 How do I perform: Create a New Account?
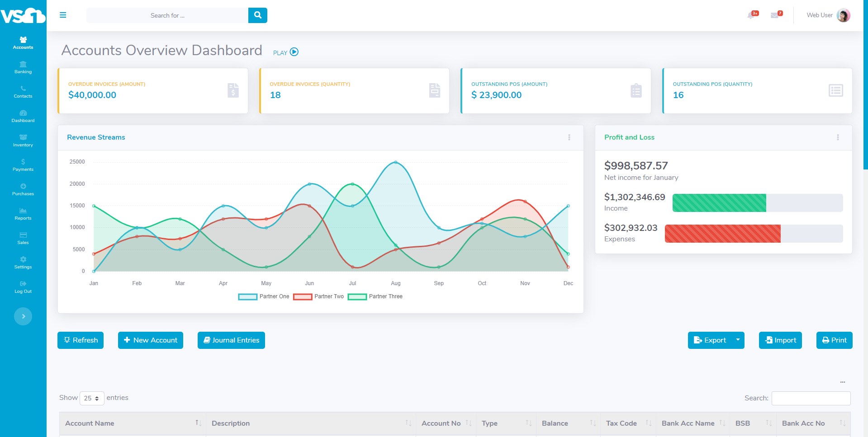[x=151, y=340]
